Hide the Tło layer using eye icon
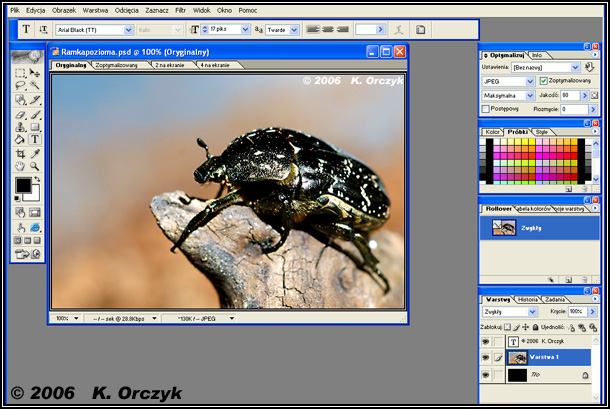The height and width of the screenshot is (409, 610). [487, 375]
